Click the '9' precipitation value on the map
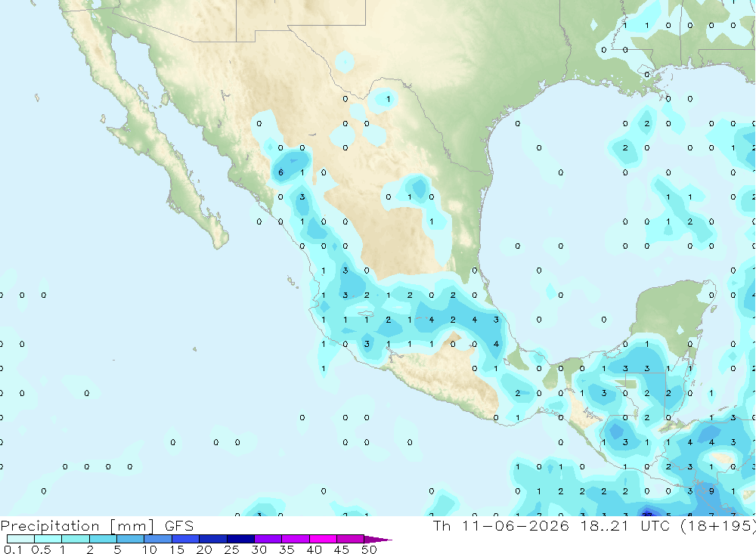This screenshot has height=554, width=756. 711,491
